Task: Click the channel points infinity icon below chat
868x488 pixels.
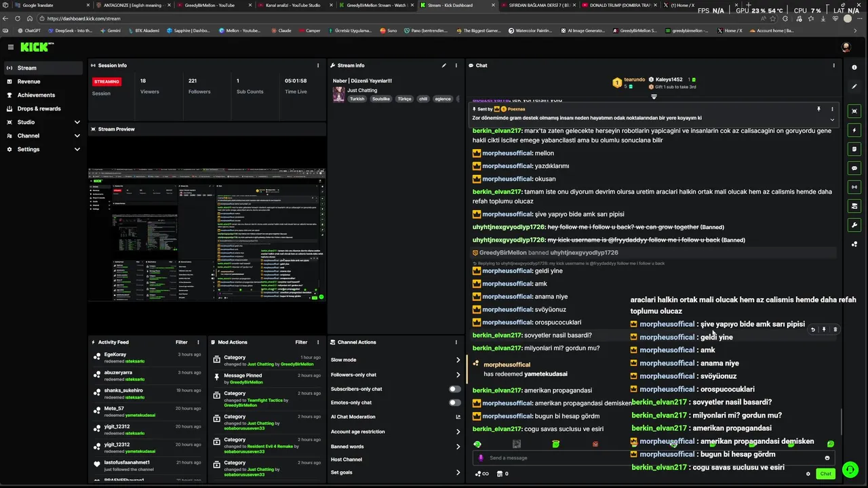Action: pyautogui.click(x=482, y=474)
